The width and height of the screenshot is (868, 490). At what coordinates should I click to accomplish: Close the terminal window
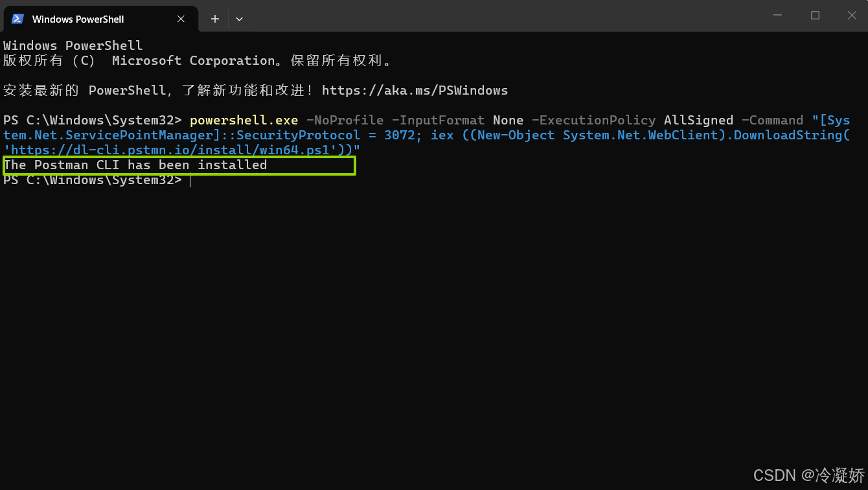coord(852,16)
